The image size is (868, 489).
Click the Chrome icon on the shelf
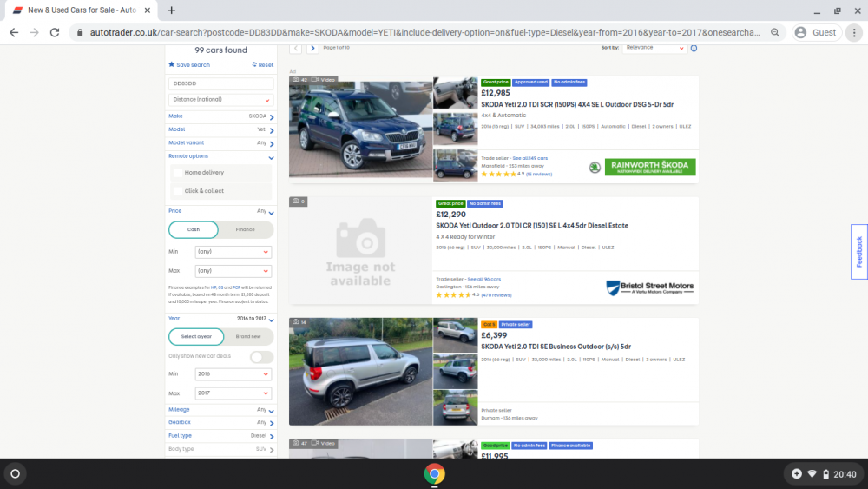click(435, 474)
